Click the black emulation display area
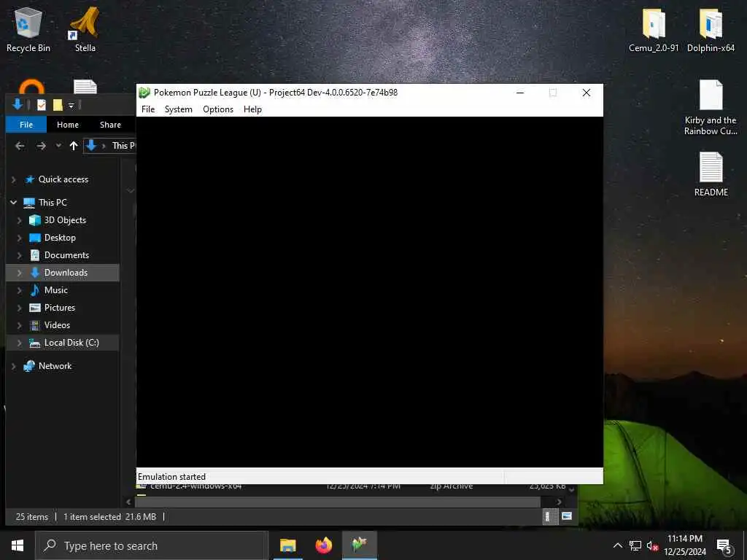The height and width of the screenshot is (560, 747). tap(370, 292)
